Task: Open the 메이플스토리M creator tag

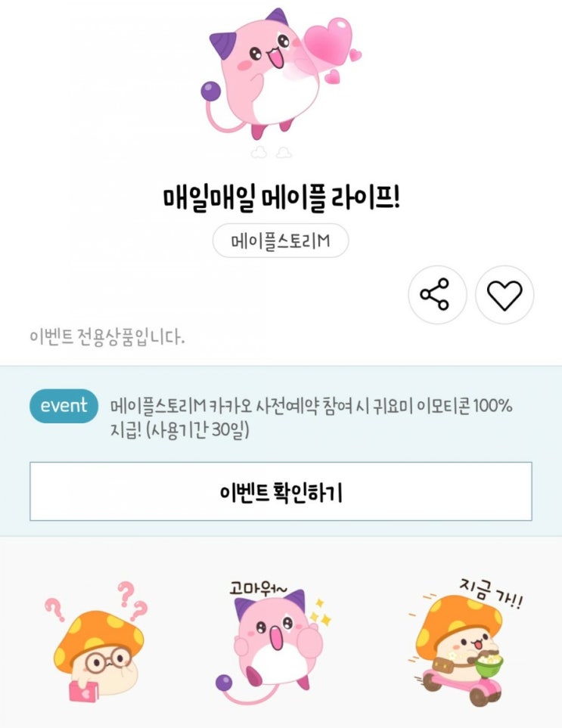Action: pos(281,240)
